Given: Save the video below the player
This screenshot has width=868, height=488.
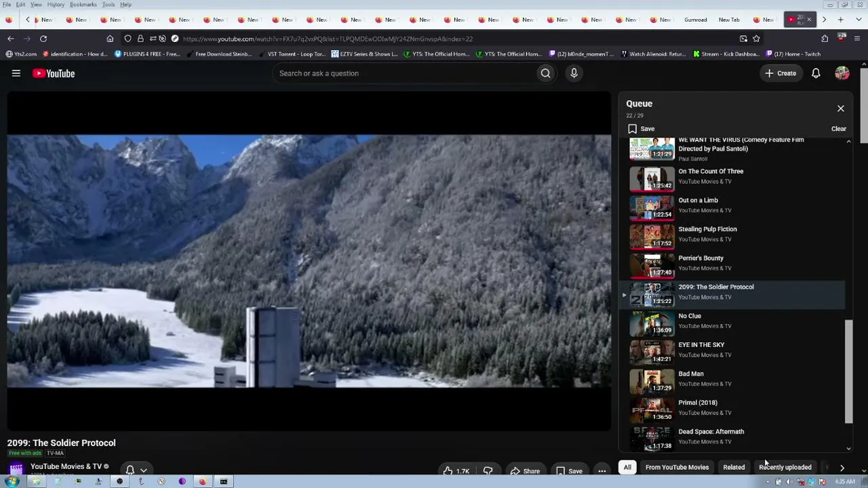Looking at the screenshot, I should coord(569,471).
